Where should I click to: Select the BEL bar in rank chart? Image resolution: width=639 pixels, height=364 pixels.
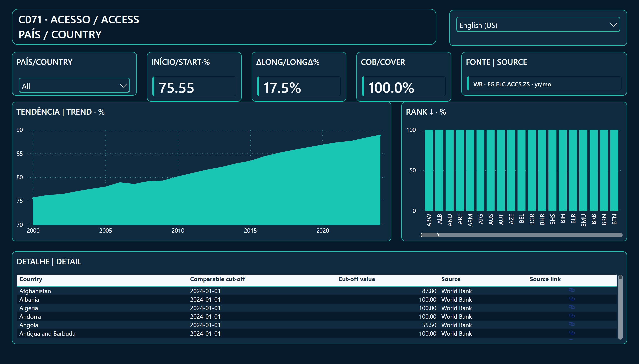click(522, 170)
